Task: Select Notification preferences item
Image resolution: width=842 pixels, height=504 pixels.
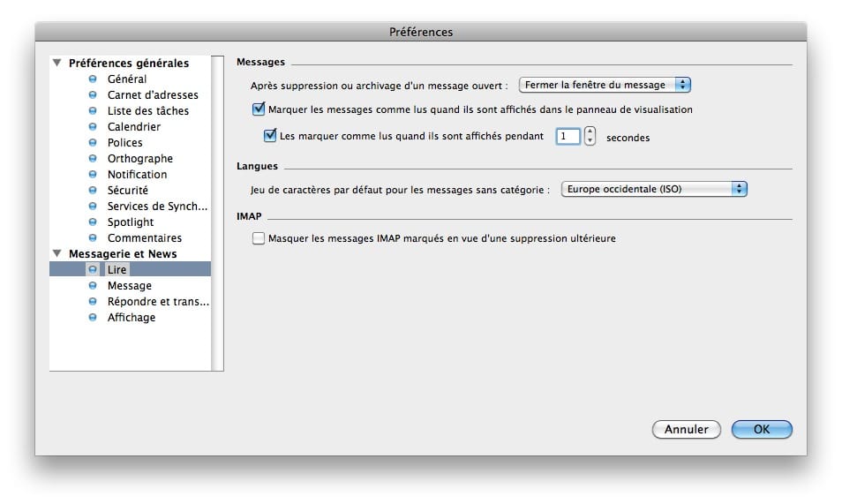Action: pos(137,174)
